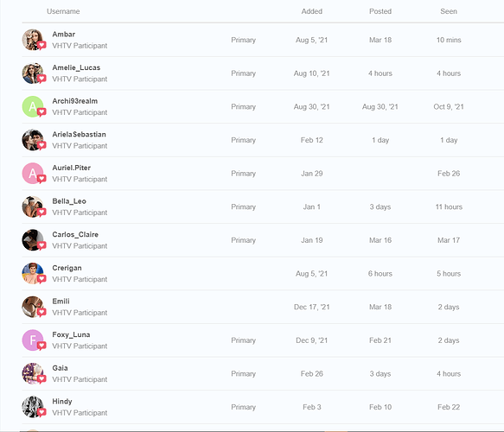Sort list by Added column header
This screenshot has height=432, width=504.
[312, 11]
